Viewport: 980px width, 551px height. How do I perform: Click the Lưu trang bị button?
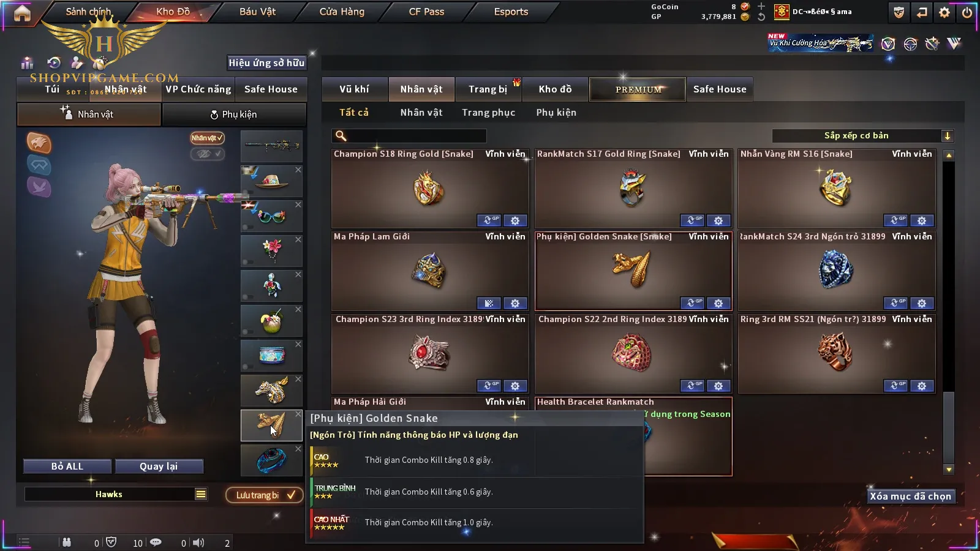coord(265,495)
